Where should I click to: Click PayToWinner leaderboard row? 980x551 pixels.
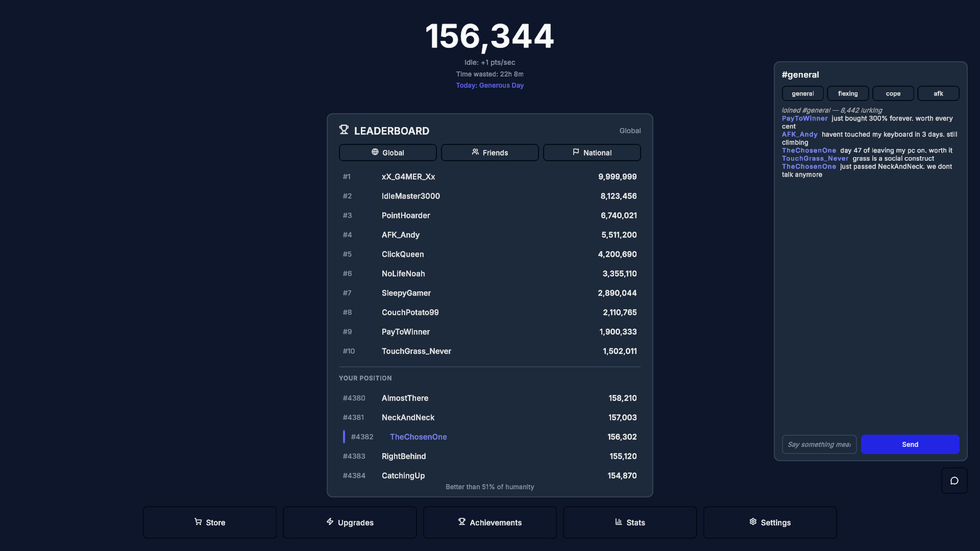coord(490,332)
